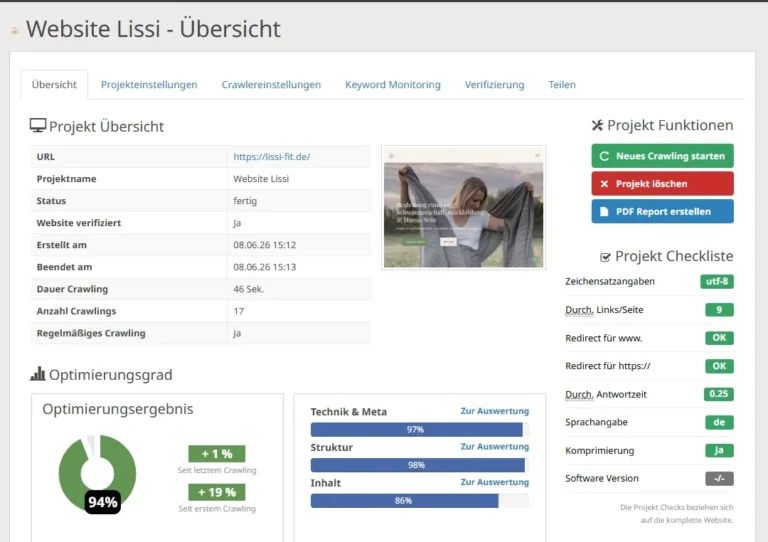
Task: Open Zur Auswertung for Struktur
Action: click(494, 447)
